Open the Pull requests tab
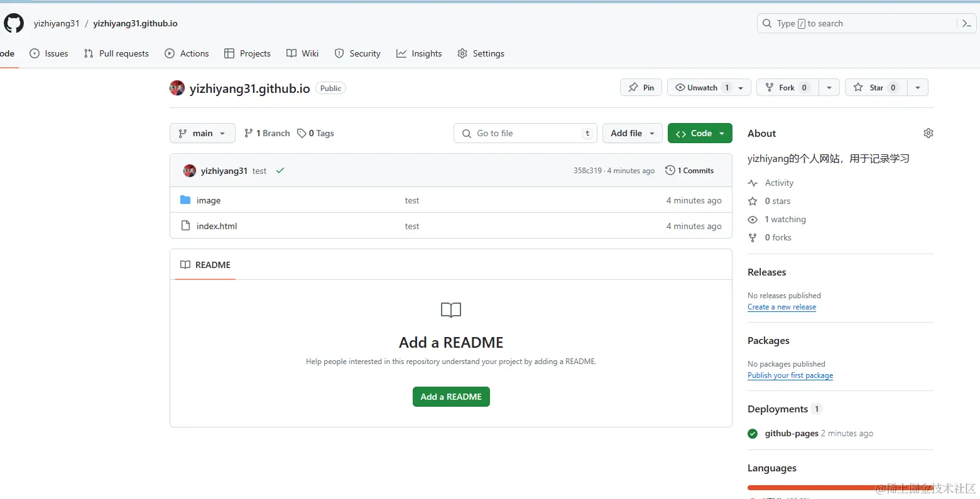980x499 pixels. pos(116,53)
